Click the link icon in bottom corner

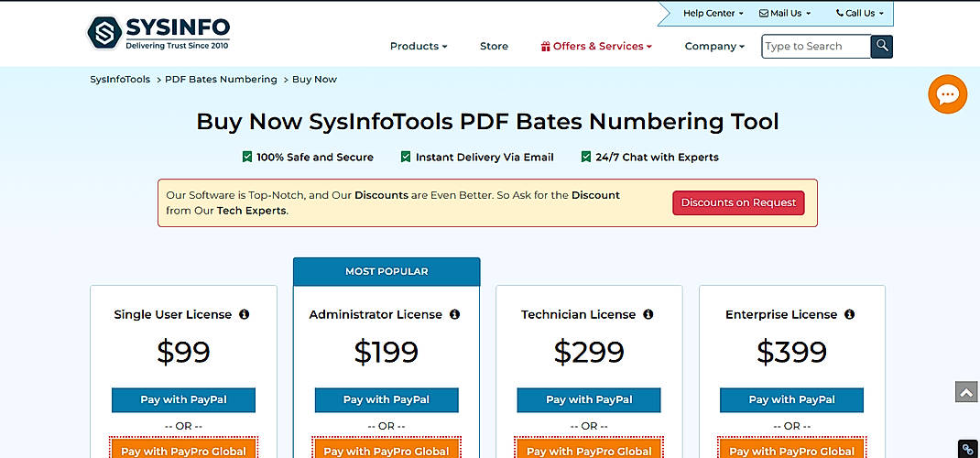(968, 449)
